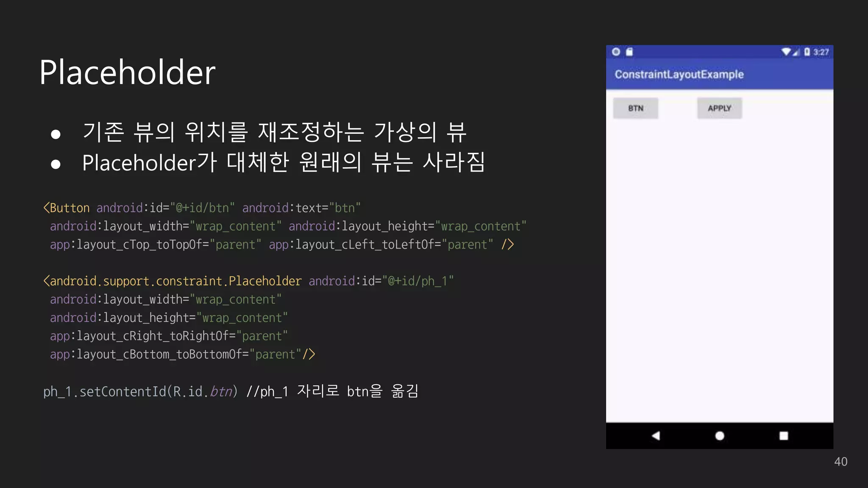Tap the Android back navigation triangle

[656, 435]
